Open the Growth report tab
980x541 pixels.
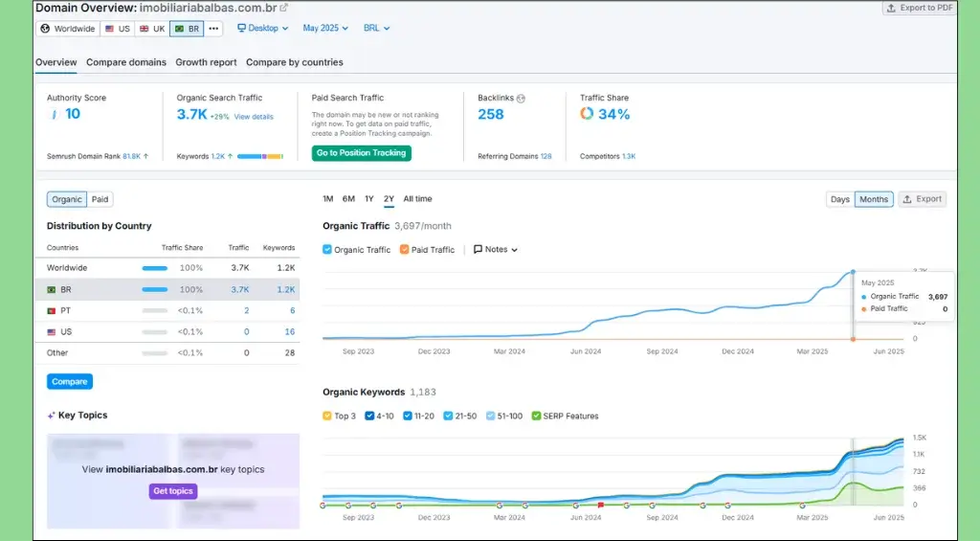tap(207, 62)
